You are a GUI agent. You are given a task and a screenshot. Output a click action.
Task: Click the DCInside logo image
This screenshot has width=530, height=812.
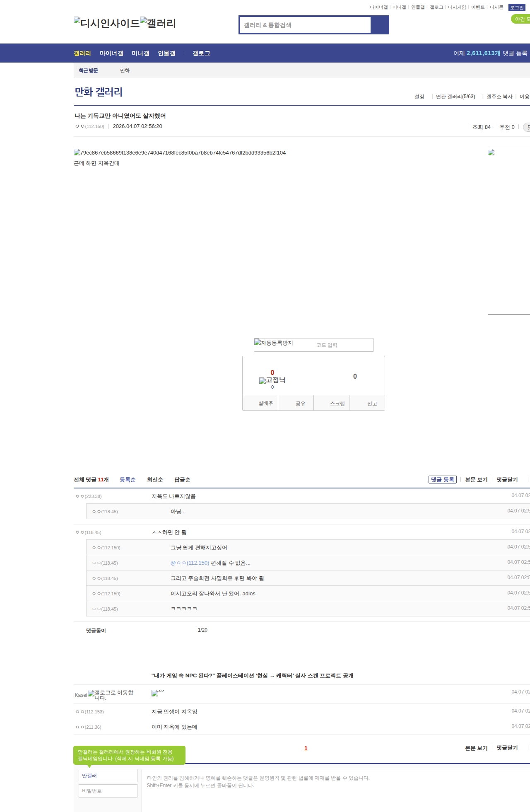[x=106, y=23]
